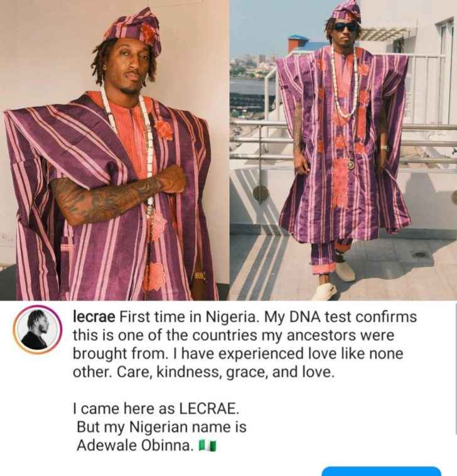Open lecrae's profile picture avatar
The image size is (457, 476).
37,330
